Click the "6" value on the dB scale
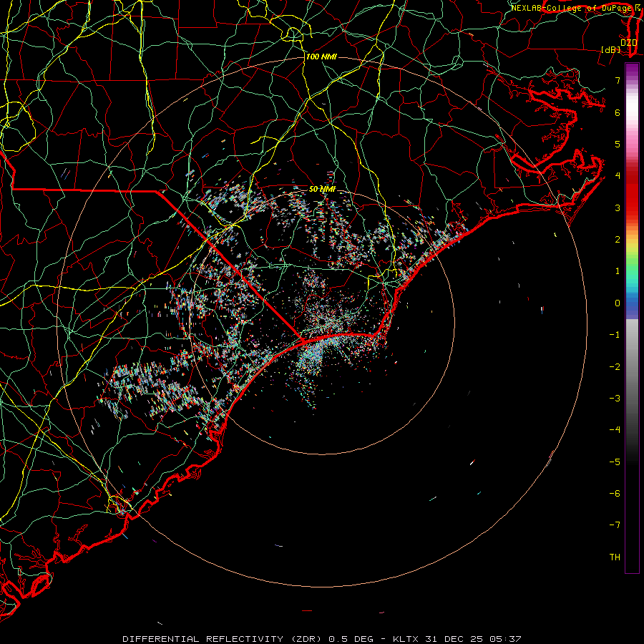 [618, 112]
